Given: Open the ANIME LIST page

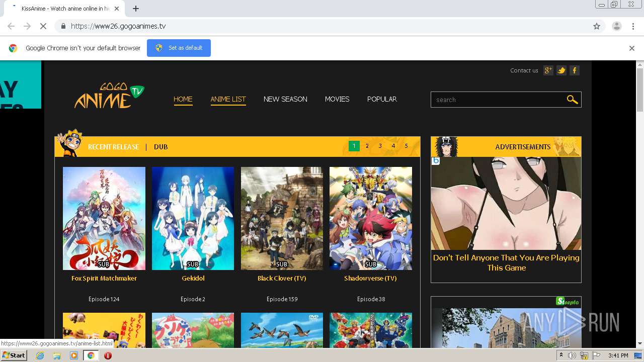Looking at the screenshot, I should [x=228, y=99].
